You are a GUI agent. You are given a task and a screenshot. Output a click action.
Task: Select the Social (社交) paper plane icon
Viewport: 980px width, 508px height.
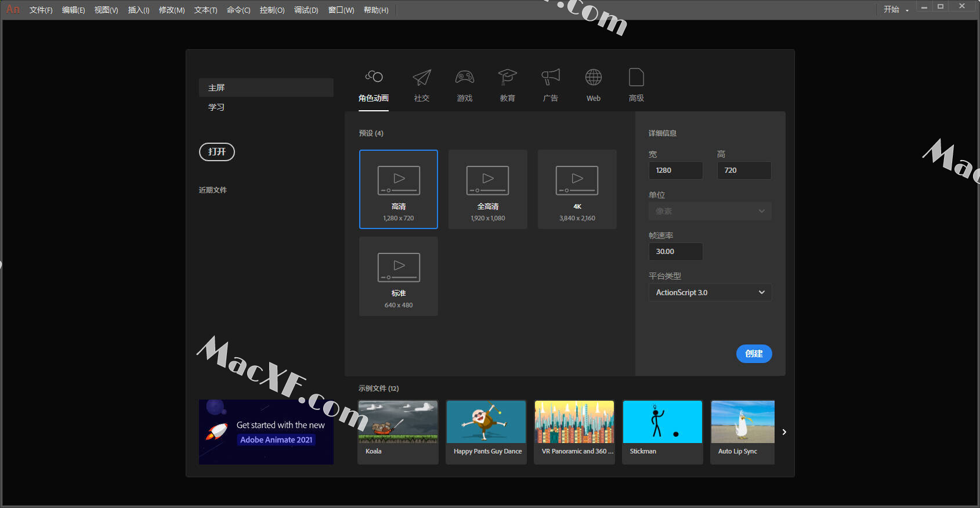coord(422,77)
